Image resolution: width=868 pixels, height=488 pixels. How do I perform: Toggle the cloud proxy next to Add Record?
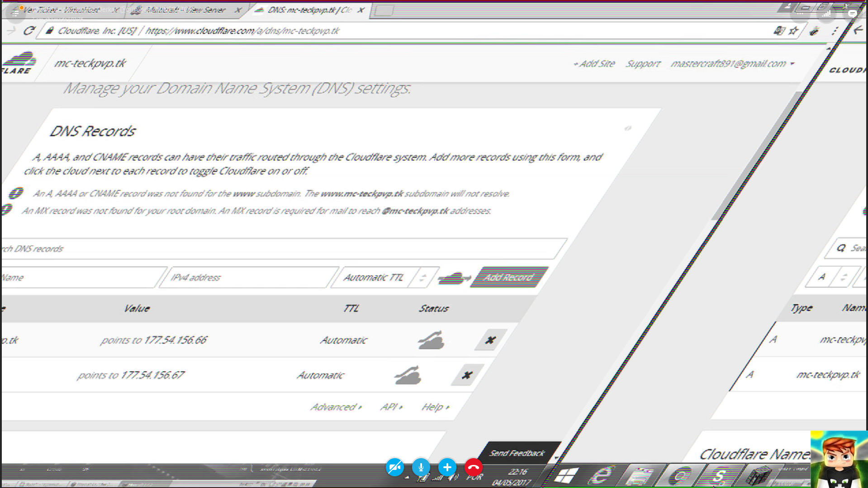click(x=454, y=278)
